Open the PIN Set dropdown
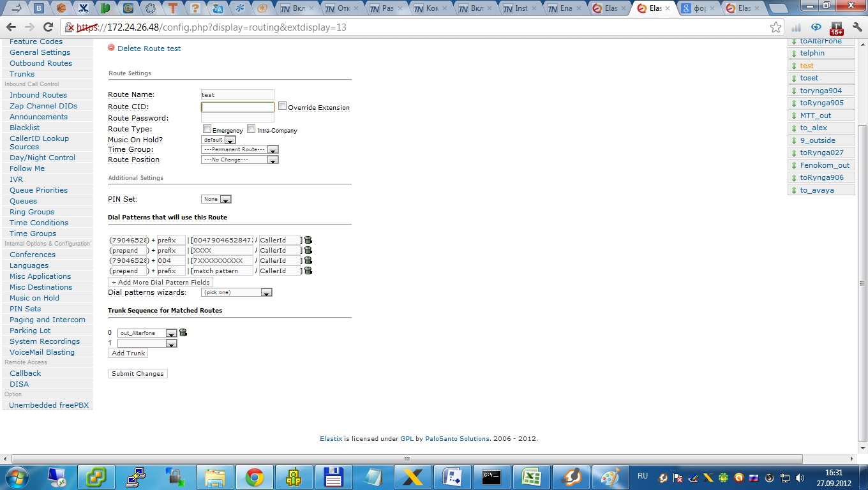Image resolution: width=868 pixels, height=490 pixels. click(216, 199)
